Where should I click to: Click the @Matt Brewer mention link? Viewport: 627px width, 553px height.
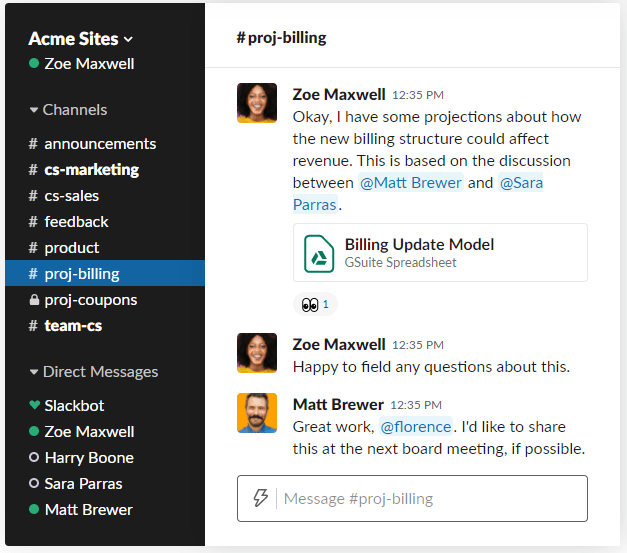(x=411, y=183)
